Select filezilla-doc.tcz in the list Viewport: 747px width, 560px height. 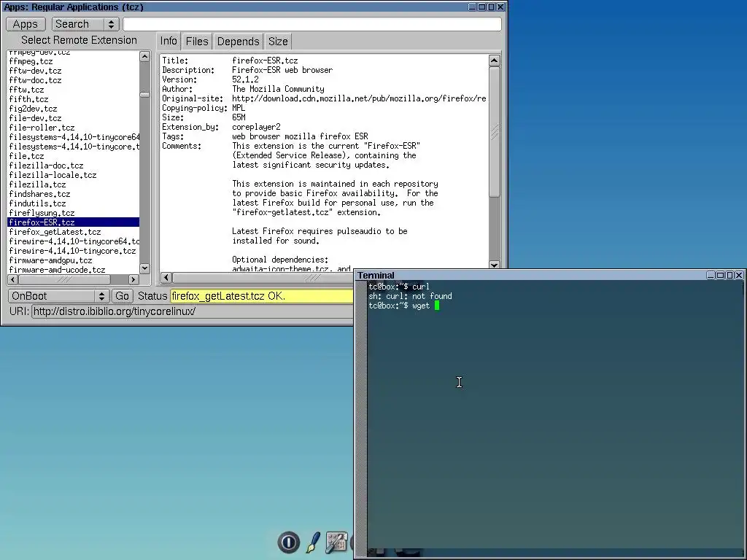[73, 166]
